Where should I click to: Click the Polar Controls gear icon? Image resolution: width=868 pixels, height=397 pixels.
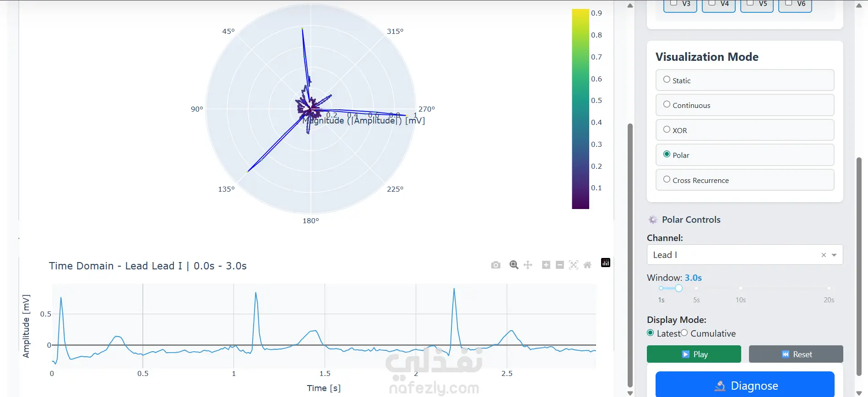coord(653,220)
